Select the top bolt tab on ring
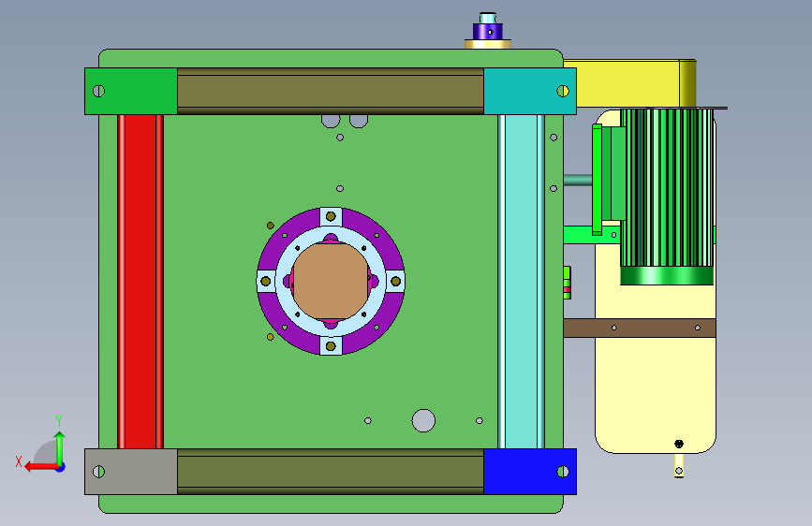 point(331,216)
